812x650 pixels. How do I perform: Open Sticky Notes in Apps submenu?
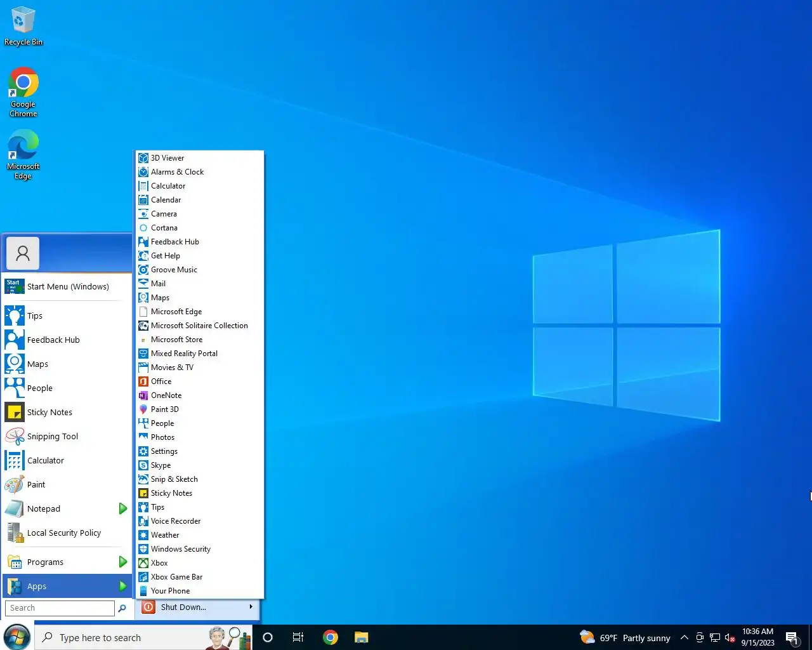click(x=199, y=493)
